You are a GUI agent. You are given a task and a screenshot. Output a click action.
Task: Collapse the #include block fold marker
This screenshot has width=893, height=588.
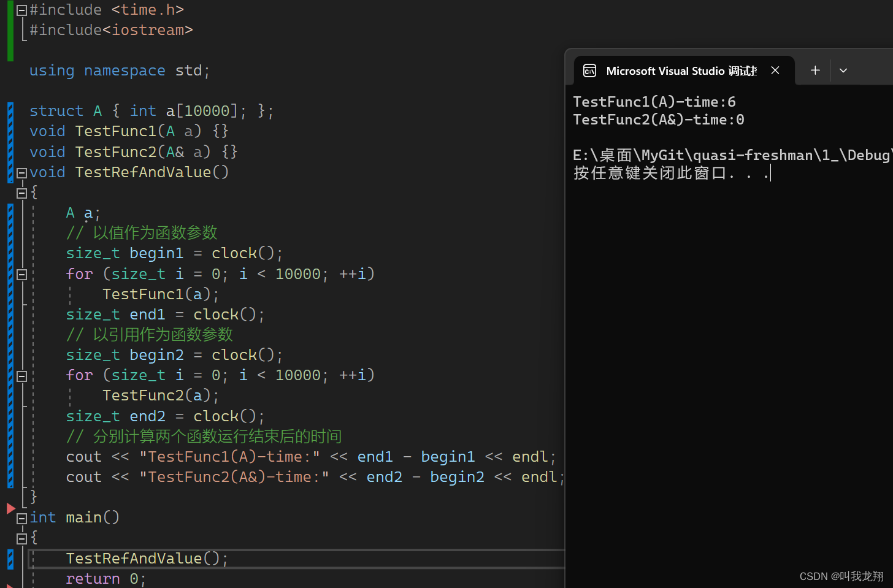pyautogui.click(x=21, y=10)
